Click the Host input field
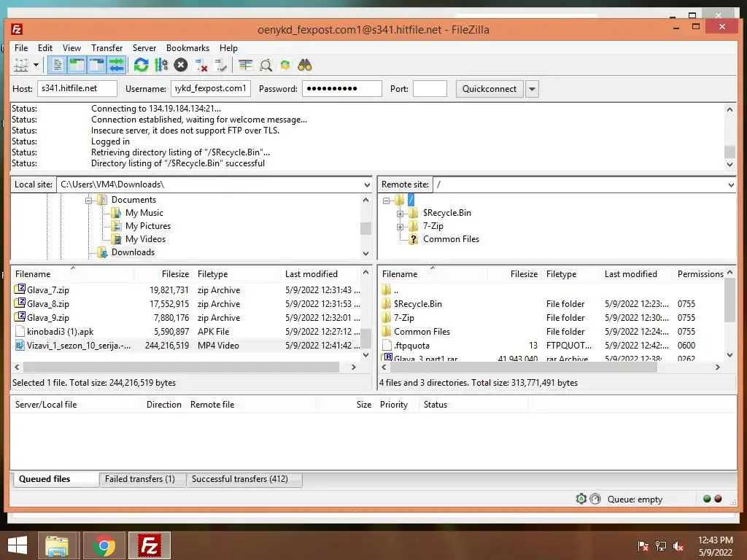Viewport: 747px width, 560px height. point(77,88)
